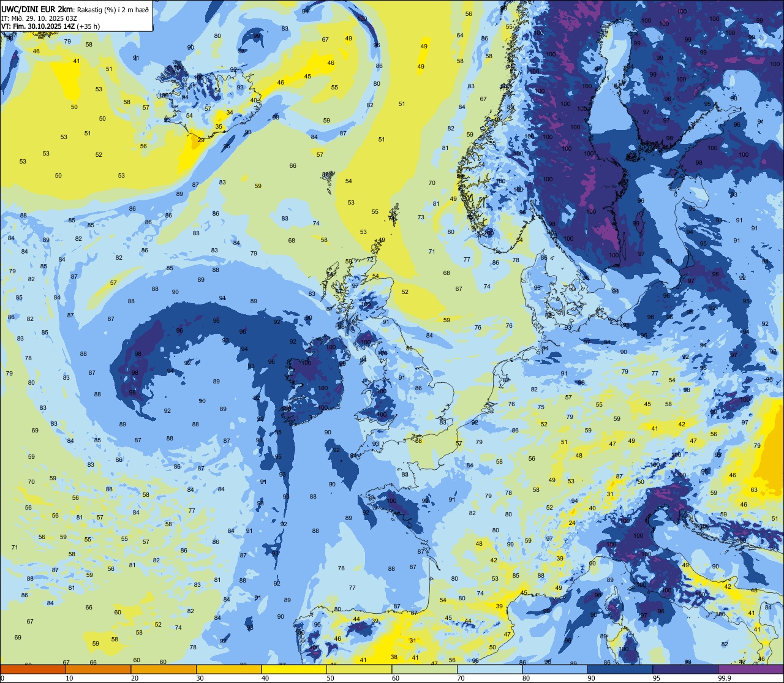Click the 20–30% amber legend swatch
This screenshot has width=784, height=683.
click(164, 670)
